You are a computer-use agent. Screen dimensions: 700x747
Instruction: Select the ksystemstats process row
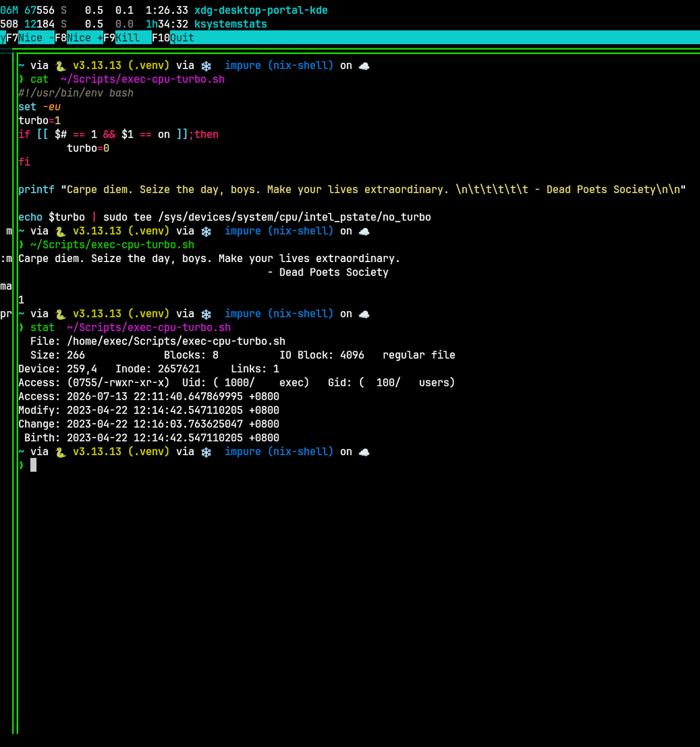(x=133, y=24)
